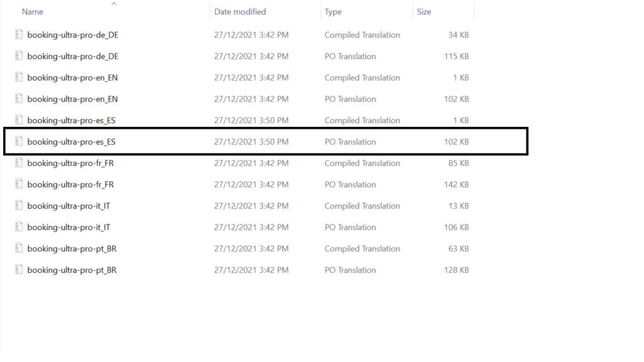Click the 142 KB size value
This screenshot has width=644, height=362.
tap(457, 184)
